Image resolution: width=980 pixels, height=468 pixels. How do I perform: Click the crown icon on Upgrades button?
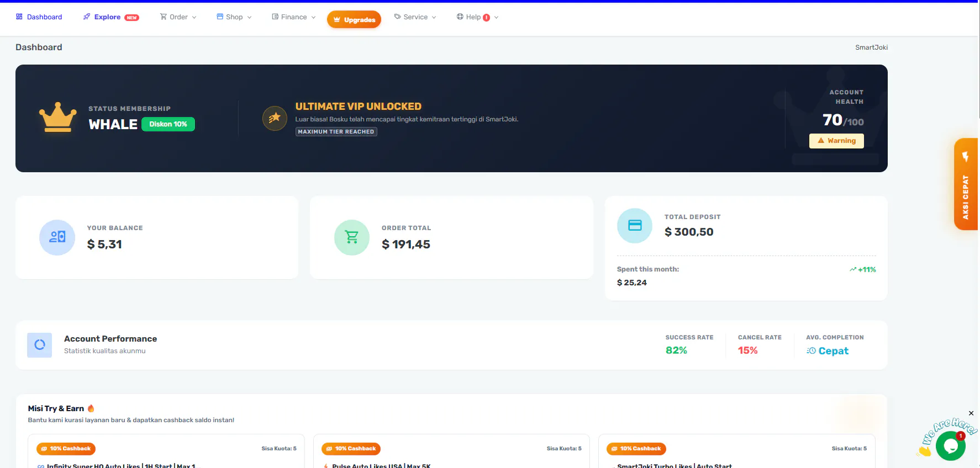[337, 20]
